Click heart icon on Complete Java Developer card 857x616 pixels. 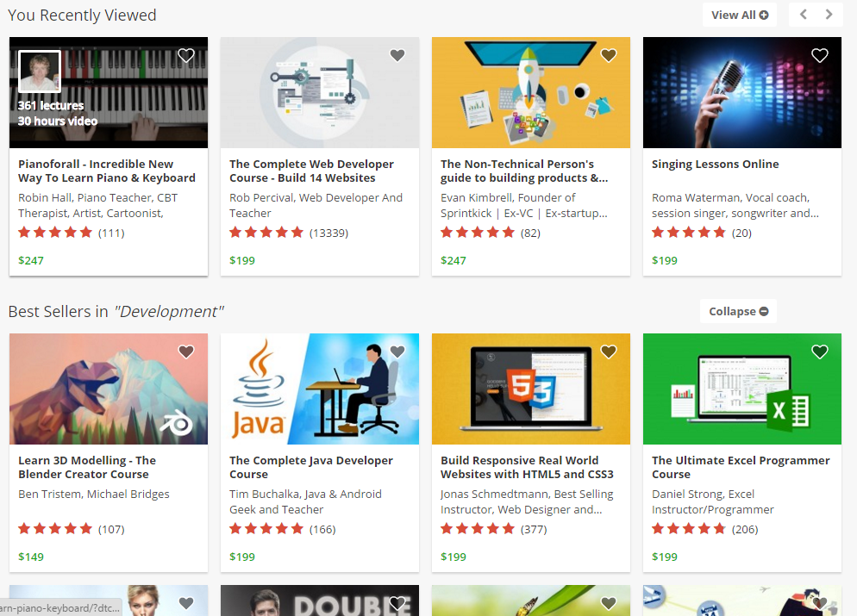pos(397,352)
